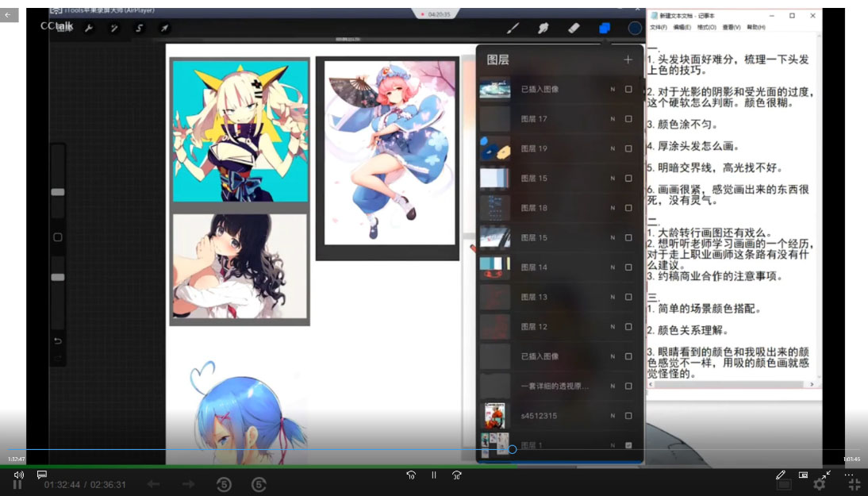
Task: Toggle visibility checkbox of 图层 19
Action: coord(628,148)
